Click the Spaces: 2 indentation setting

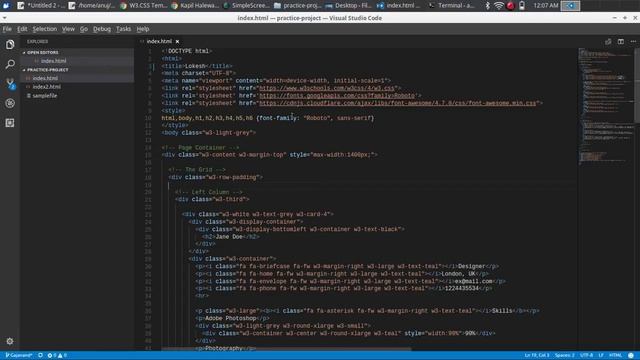(x=564, y=356)
